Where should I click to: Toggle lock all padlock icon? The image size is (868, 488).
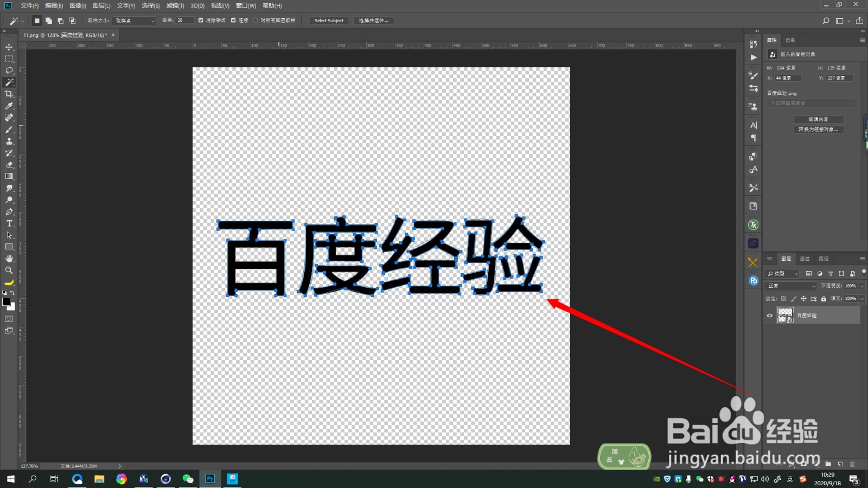click(x=824, y=299)
